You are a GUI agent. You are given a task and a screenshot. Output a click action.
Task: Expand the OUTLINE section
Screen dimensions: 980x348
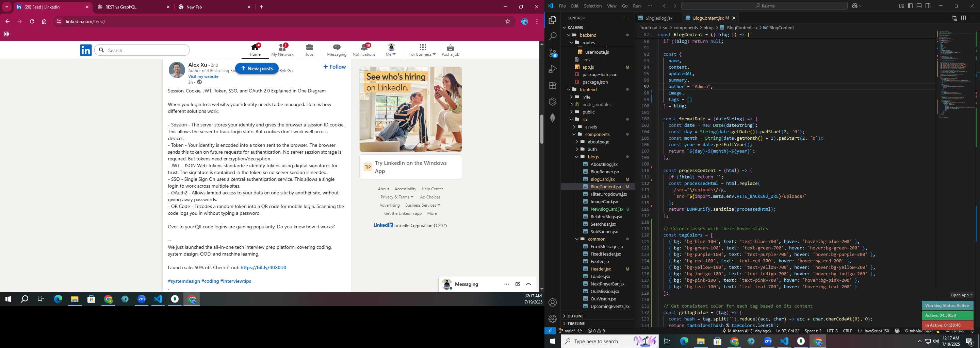(x=597, y=316)
